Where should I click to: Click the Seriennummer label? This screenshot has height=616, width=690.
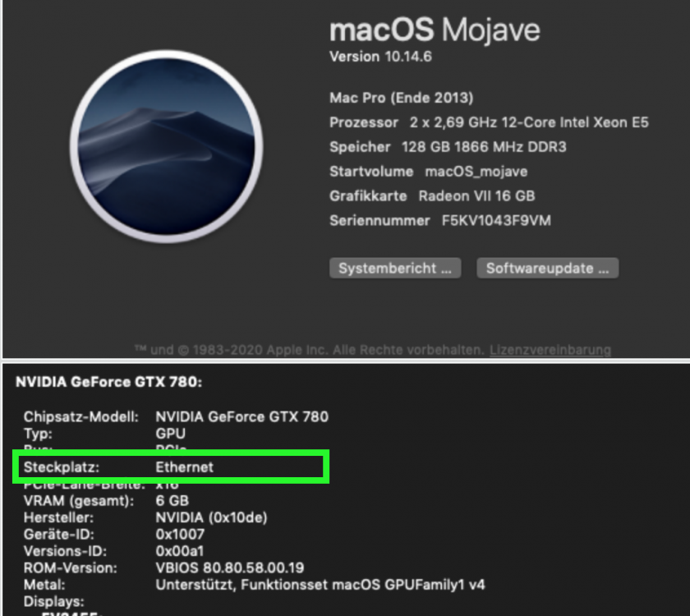pos(379,220)
